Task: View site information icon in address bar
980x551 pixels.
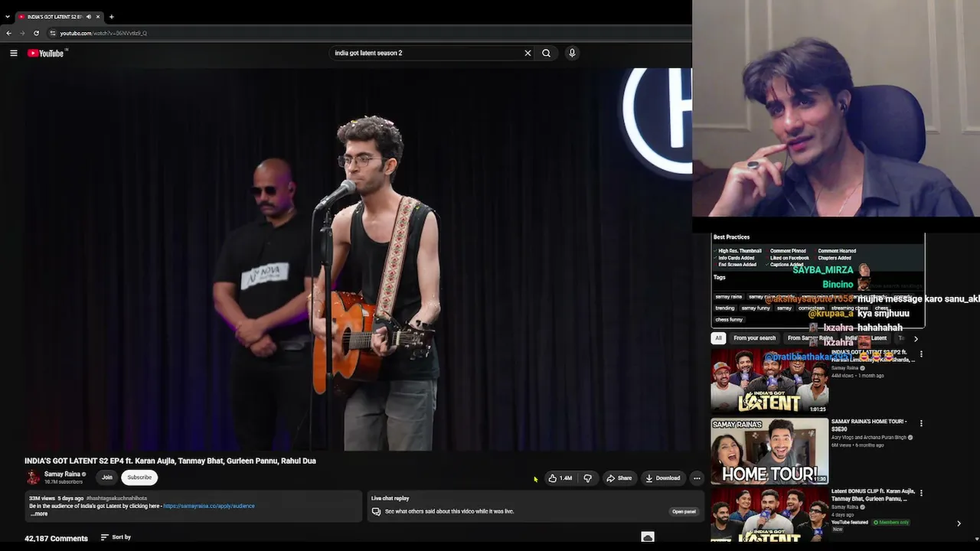Action: coord(53,33)
